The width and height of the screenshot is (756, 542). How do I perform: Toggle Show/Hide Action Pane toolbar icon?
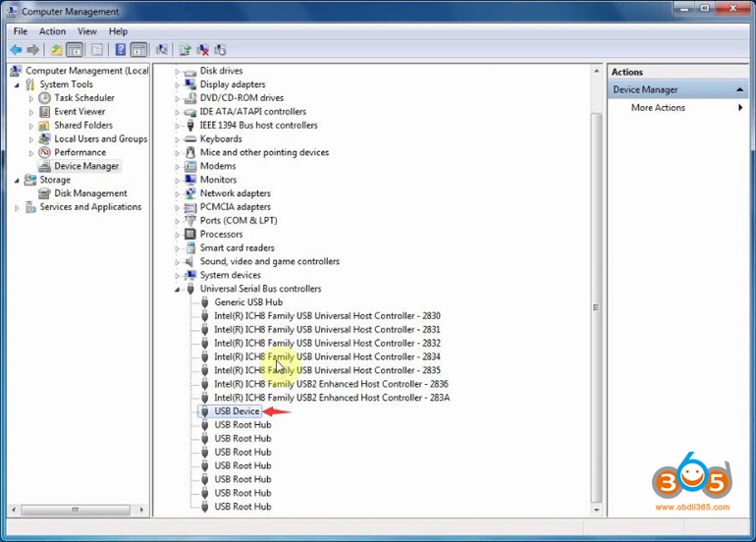[138, 50]
